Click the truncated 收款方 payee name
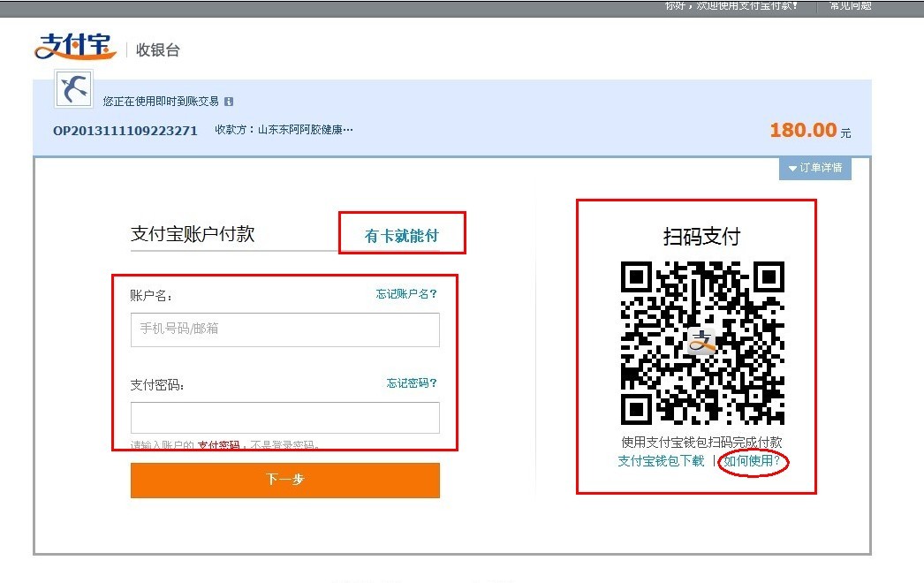The height and width of the screenshot is (583, 924). click(305, 130)
